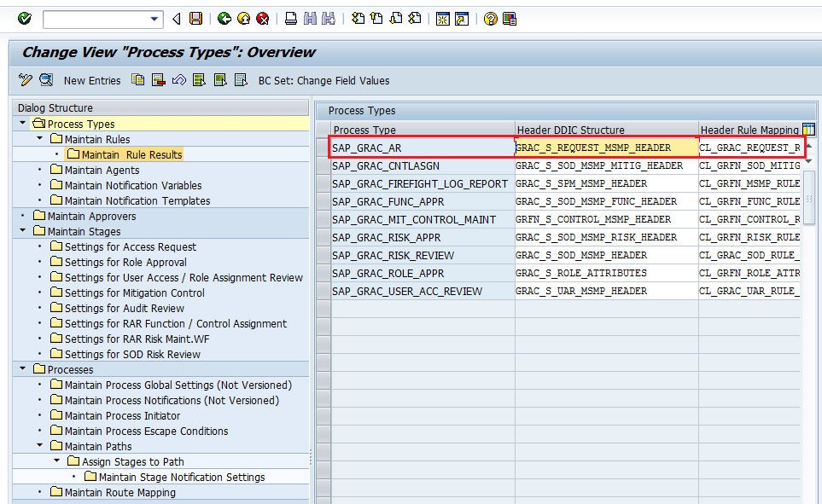
Task: Click the Display/Change pencil toggle icon
Action: tap(25, 80)
